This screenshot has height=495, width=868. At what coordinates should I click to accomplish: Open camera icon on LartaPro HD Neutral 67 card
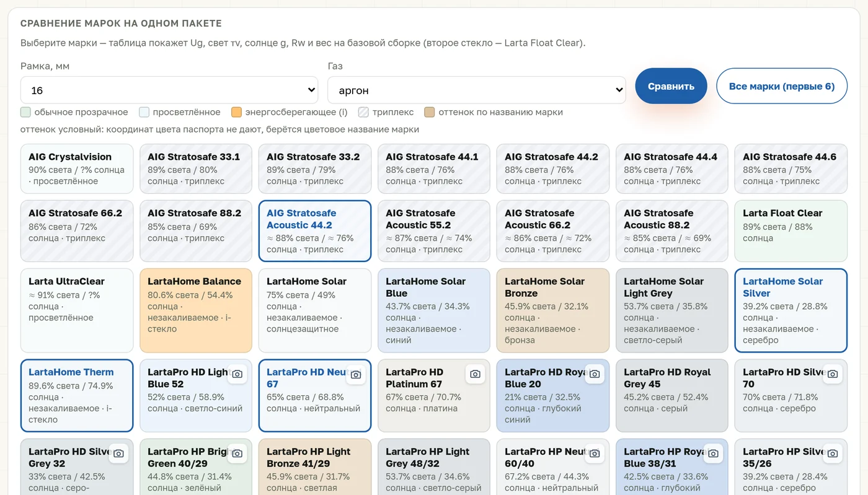click(356, 374)
